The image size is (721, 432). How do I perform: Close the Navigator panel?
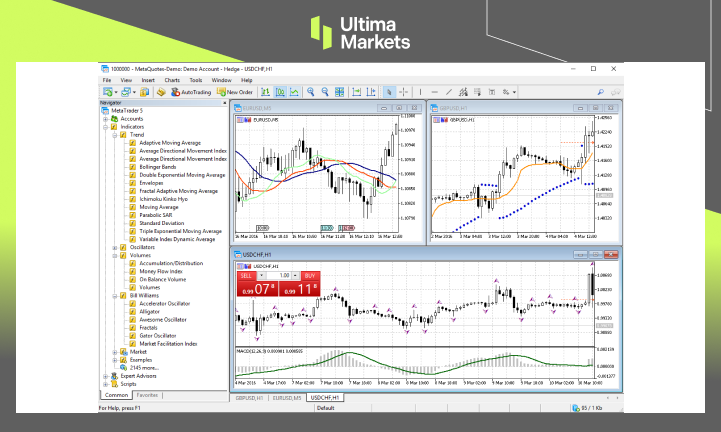coord(224,103)
